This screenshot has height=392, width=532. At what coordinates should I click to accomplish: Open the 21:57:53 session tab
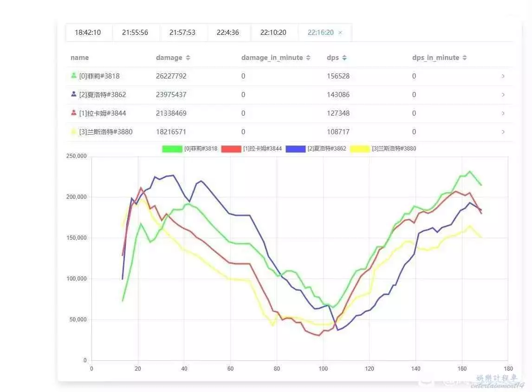(x=182, y=33)
